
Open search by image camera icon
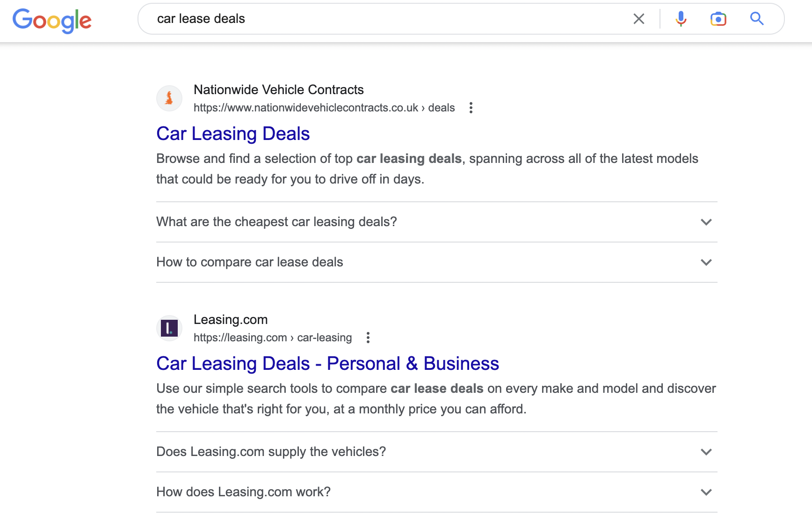click(x=718, y=19)
